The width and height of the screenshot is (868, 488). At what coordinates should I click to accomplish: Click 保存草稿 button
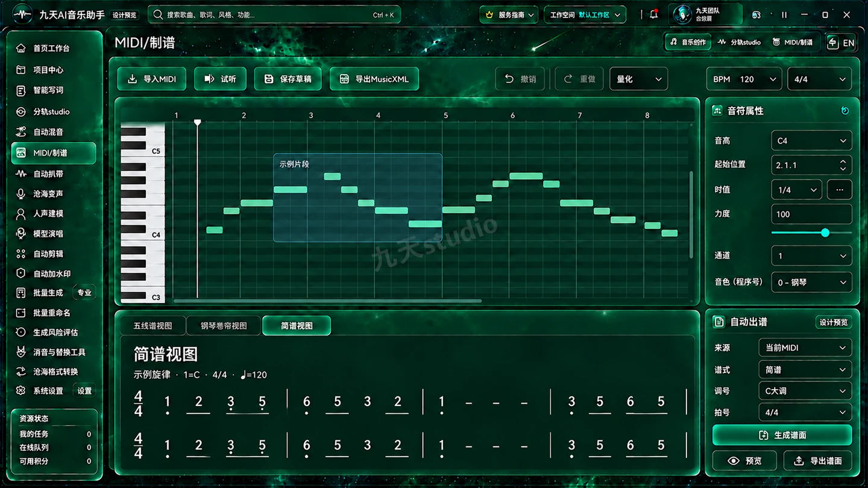[288, 79]
